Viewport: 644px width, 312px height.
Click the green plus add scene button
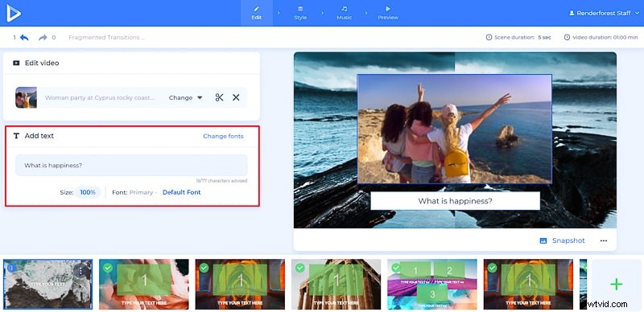point(616,284)
